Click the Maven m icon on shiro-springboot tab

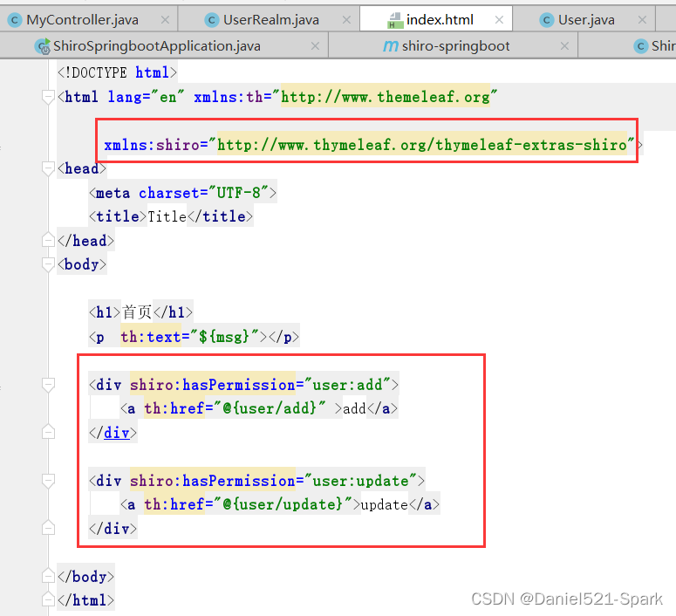[390, 45]
